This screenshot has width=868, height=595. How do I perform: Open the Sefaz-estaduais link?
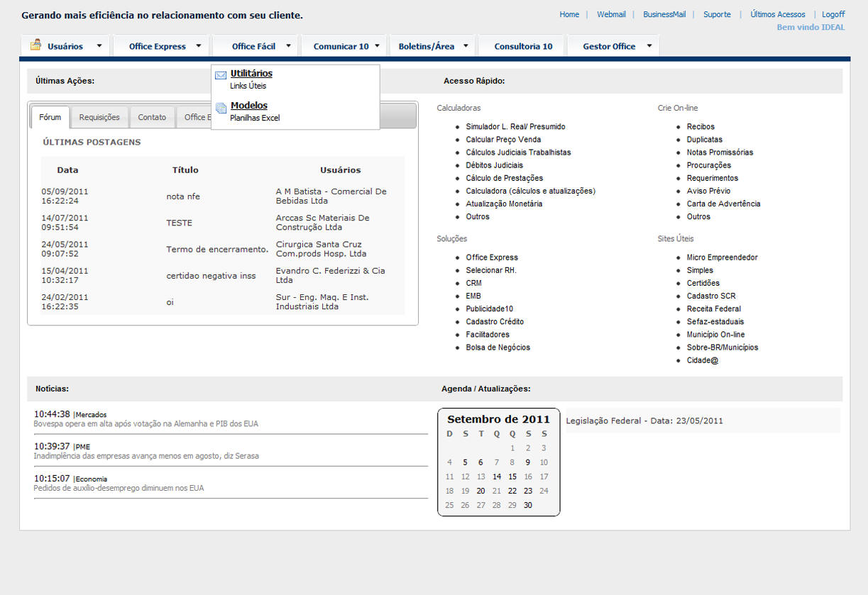click(x=715, y=321)
